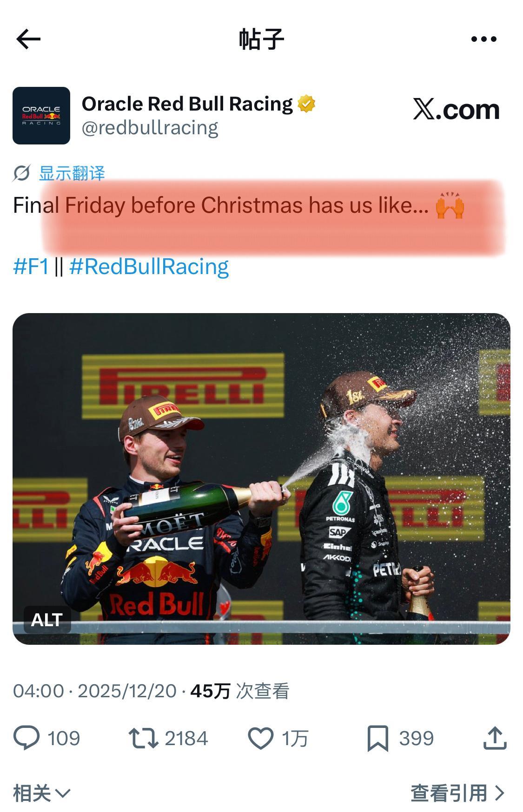The height and width of the screenshot is (812, 523).
Task: Open the #F1 hashtag
Action: click(31, 267)
